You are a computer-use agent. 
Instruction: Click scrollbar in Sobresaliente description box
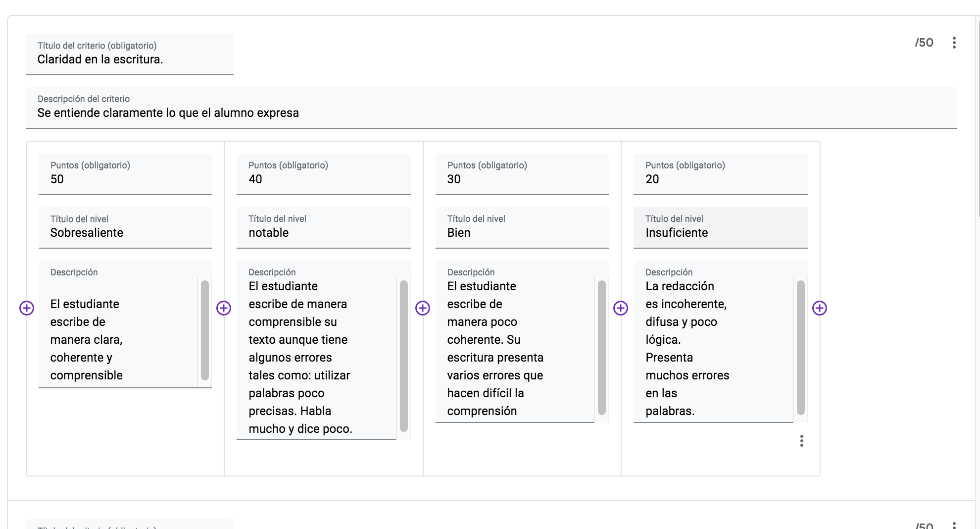coord(205,330)
